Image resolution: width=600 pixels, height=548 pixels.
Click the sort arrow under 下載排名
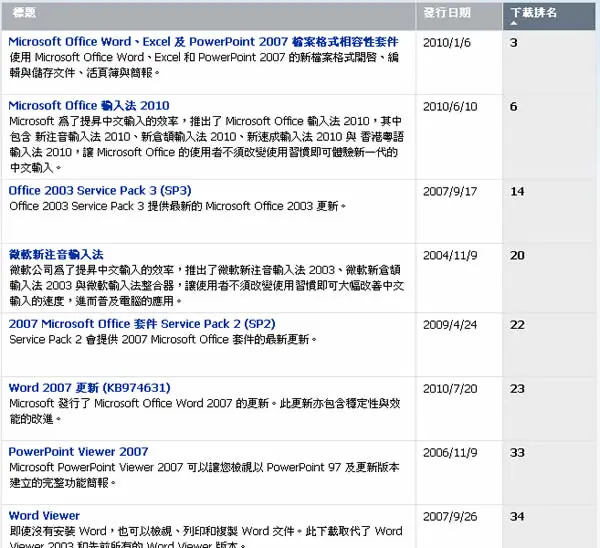pos(514,23)
